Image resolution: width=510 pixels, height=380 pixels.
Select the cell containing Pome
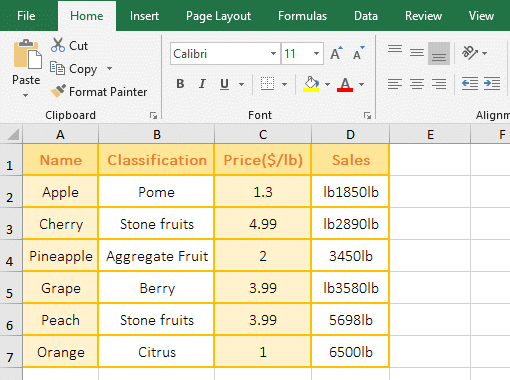(x=156, y=192)
